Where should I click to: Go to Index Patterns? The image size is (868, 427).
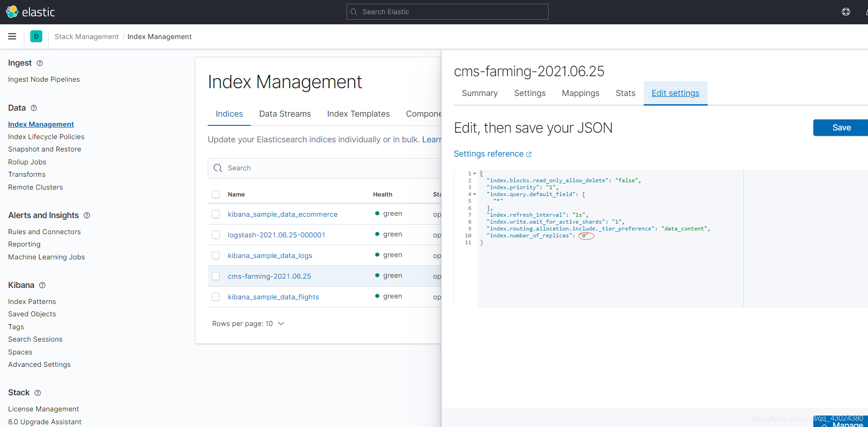pyautogui.click(x=32, y=302)
